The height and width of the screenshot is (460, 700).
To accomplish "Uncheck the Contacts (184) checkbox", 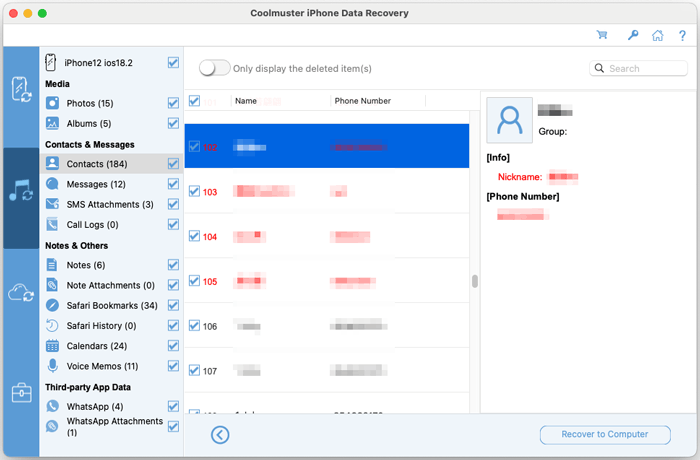I will (173, 164).
